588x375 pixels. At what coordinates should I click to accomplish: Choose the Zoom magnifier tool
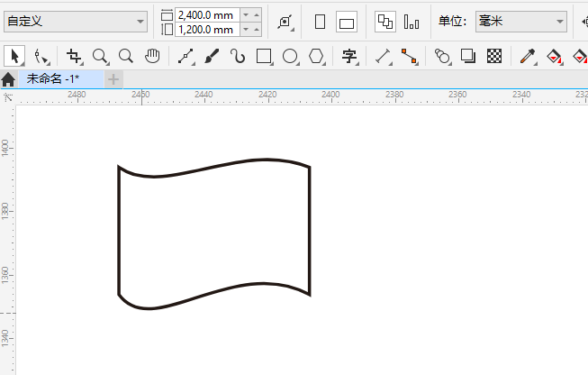point(100,57)
